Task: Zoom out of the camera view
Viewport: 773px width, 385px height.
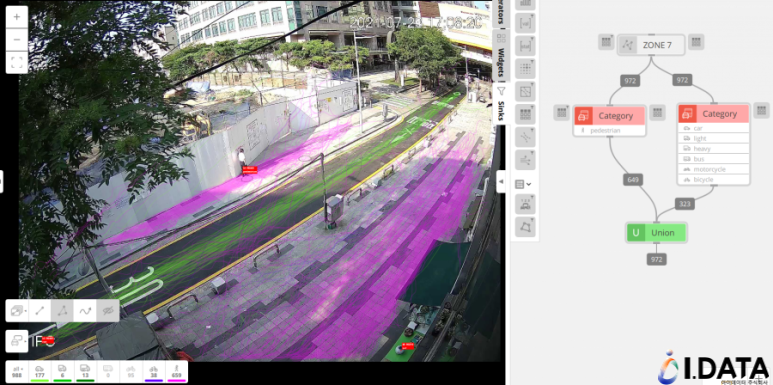Action: 17,39
